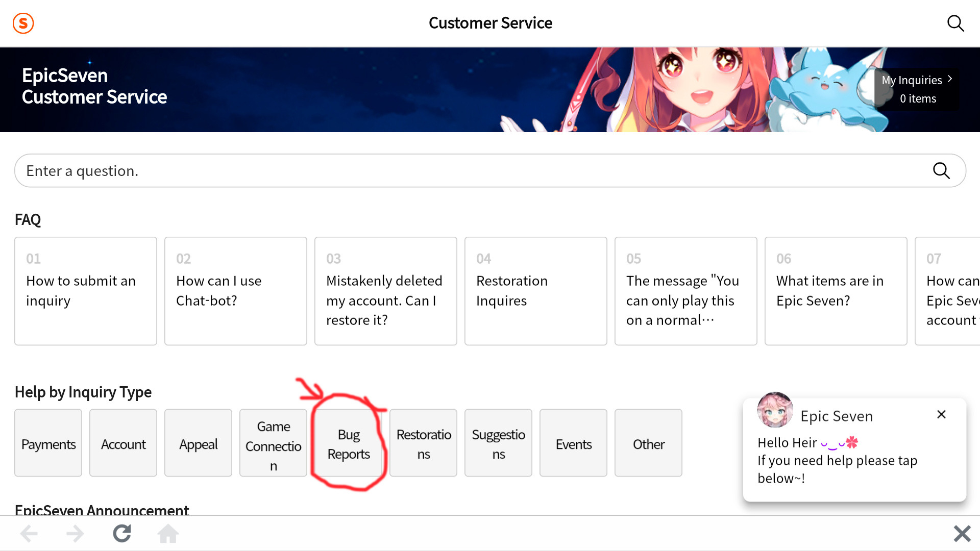
Task: Click the search icon in question field
Action: [x=941, y=170]
